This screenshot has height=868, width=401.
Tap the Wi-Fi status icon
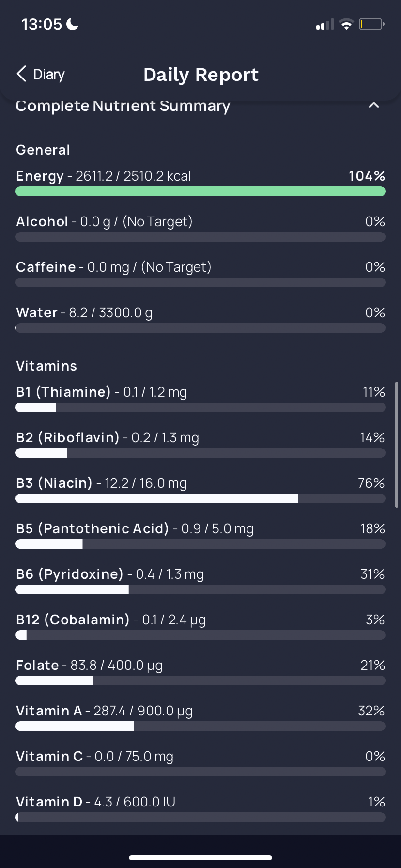346,24
